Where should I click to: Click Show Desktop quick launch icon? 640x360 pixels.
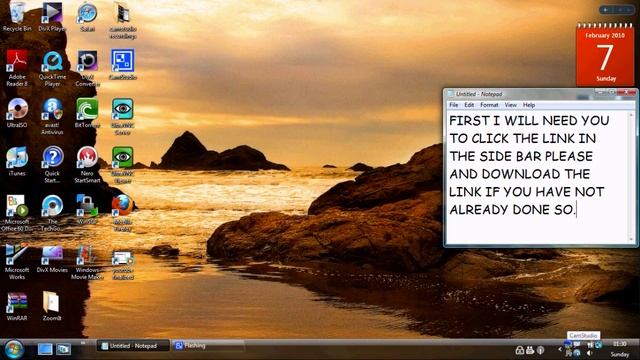[45, 349]
